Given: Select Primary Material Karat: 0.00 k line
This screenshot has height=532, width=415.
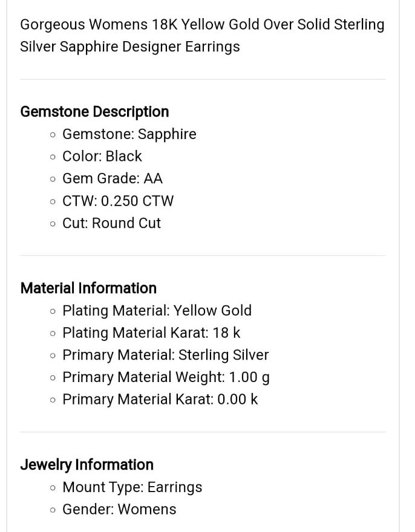Looking at the screenshot, I should [160, 400].
